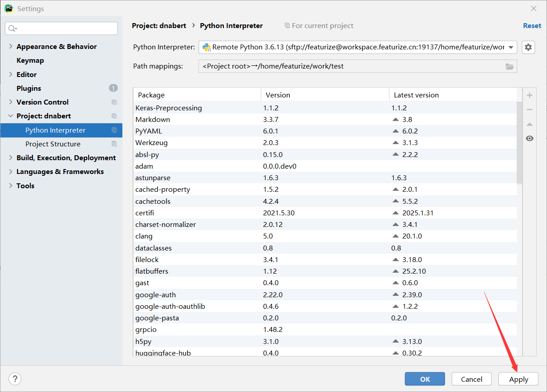The image size is (547, 392).
Task: Click the settings search field
Action: pos(61,28)
